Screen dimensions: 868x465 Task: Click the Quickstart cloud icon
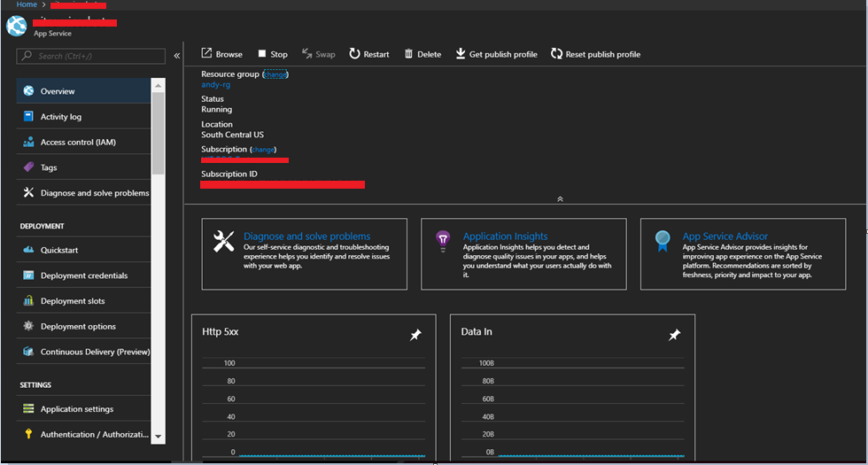28,250
